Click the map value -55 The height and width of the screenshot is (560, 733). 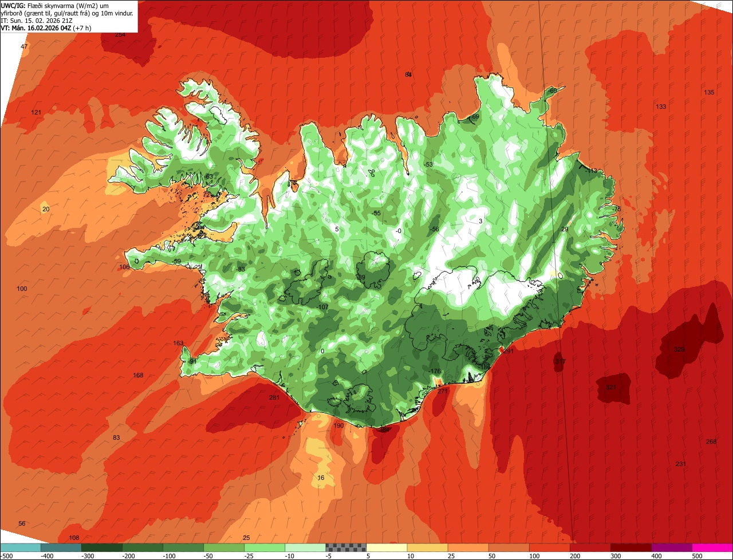coord(376,213)
